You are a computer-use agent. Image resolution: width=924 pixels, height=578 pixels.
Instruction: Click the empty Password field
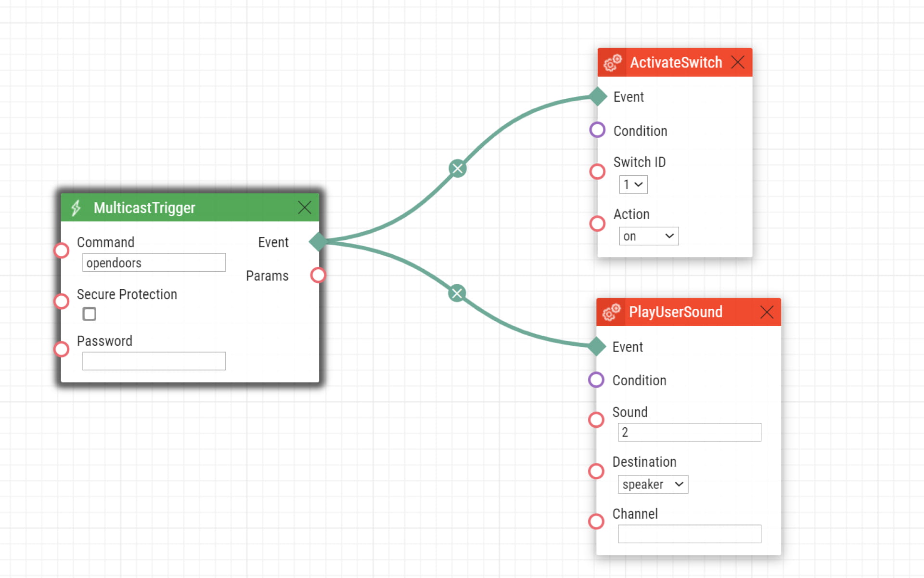[154, 361]
